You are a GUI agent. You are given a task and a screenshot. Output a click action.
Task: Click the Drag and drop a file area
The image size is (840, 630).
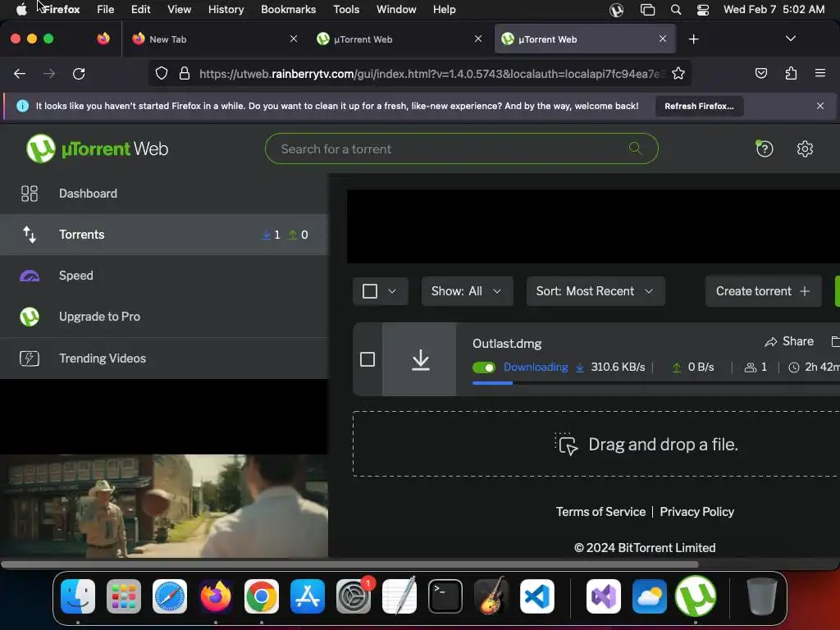[596, 444]
